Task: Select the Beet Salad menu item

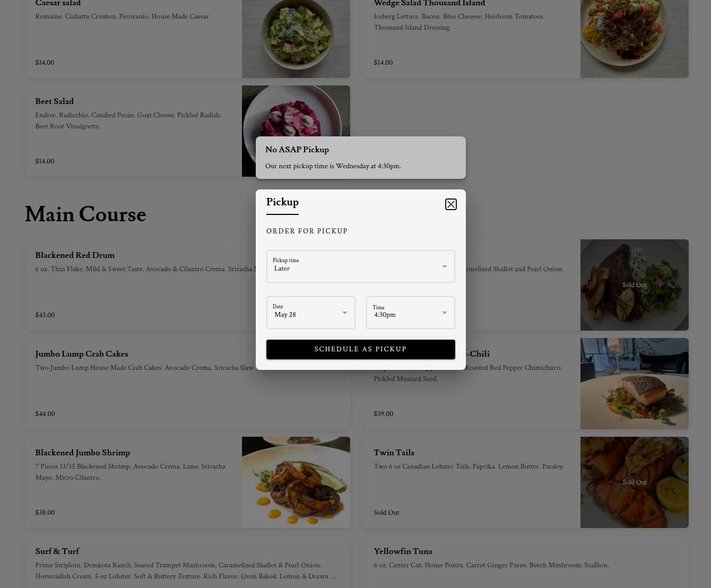Action: (x=133, y=131)
